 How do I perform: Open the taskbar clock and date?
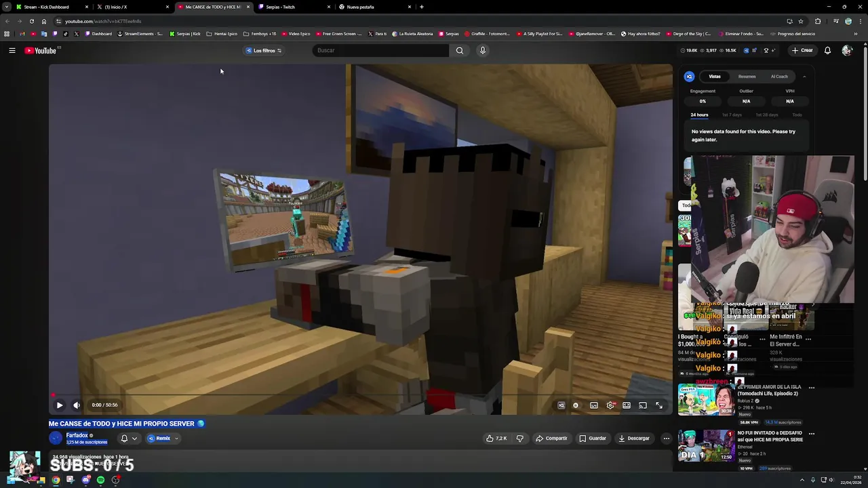(x=851, y=480)
